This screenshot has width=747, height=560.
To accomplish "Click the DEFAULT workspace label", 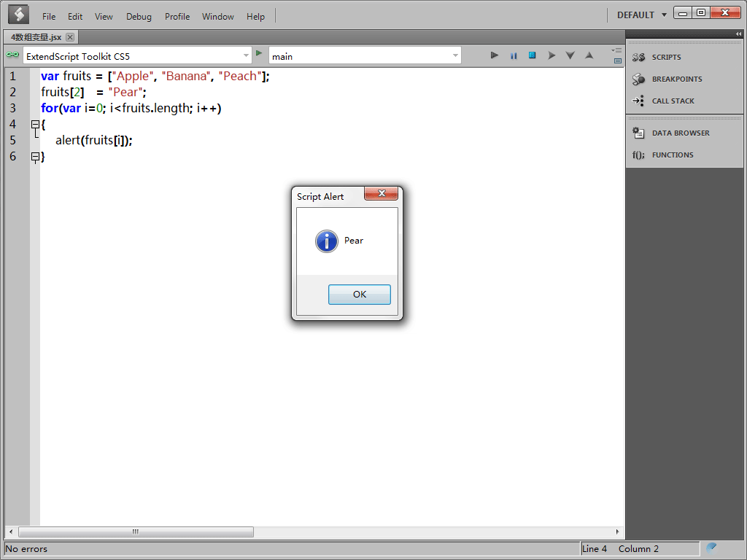I will 635,15.
